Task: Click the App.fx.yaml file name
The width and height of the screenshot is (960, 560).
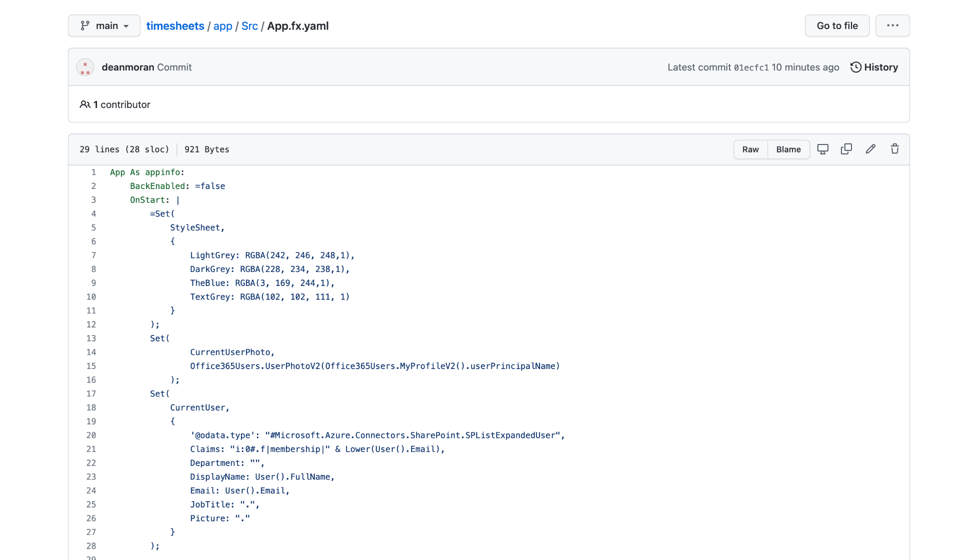Action: coord(297,26)
